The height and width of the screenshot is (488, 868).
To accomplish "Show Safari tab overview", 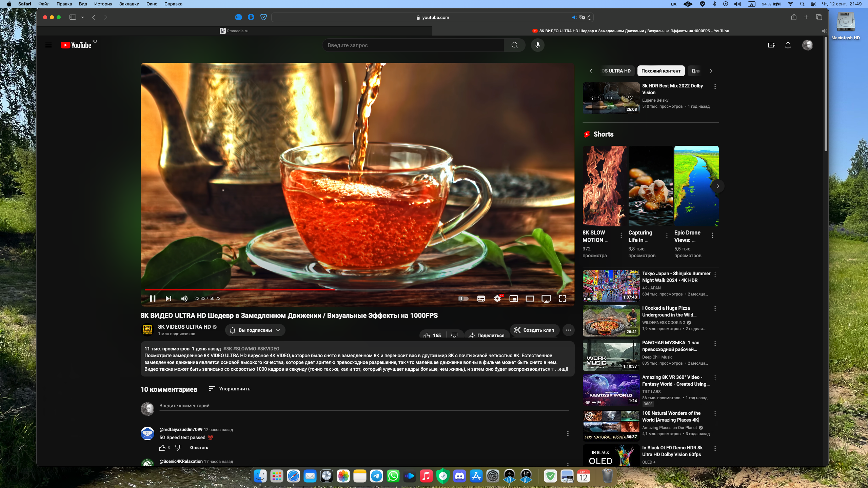I will click(x=819, y=17).
